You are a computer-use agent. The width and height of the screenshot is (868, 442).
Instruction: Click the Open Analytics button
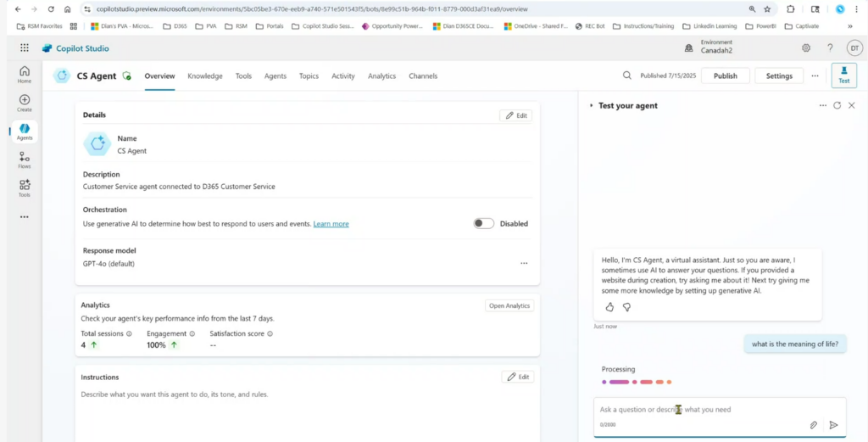coord(509,305)
